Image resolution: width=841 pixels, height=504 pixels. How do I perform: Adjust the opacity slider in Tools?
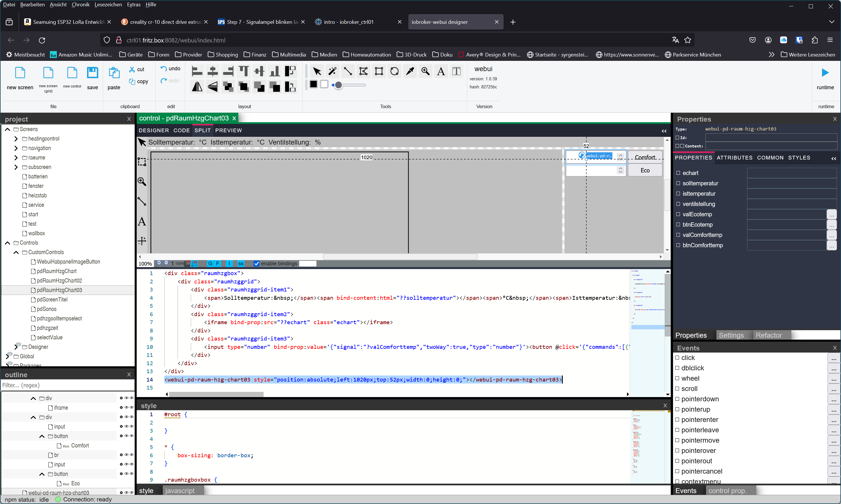tap(338, 85)
